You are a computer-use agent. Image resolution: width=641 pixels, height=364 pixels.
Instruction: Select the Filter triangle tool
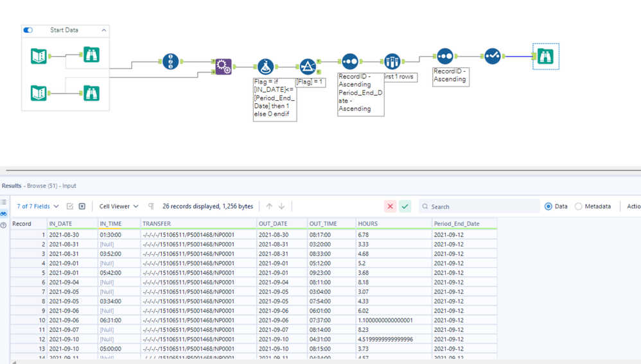pos(308,66)
